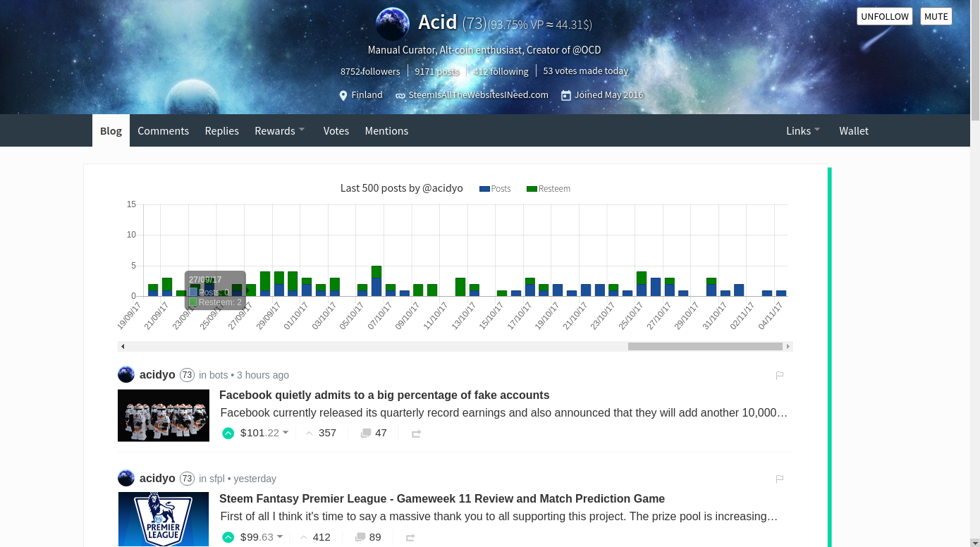
Task: Visit SteemIsAllTheWebsitesINeed.com link
Action: coord(479,95)
